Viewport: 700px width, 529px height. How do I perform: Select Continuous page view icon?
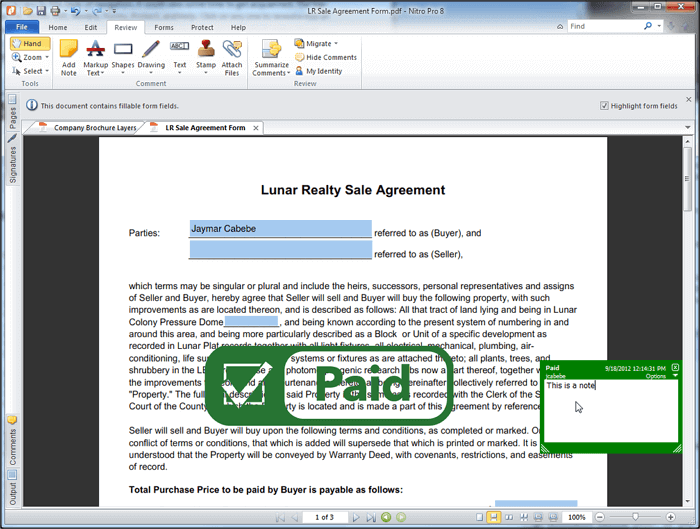tap(494, 517)
